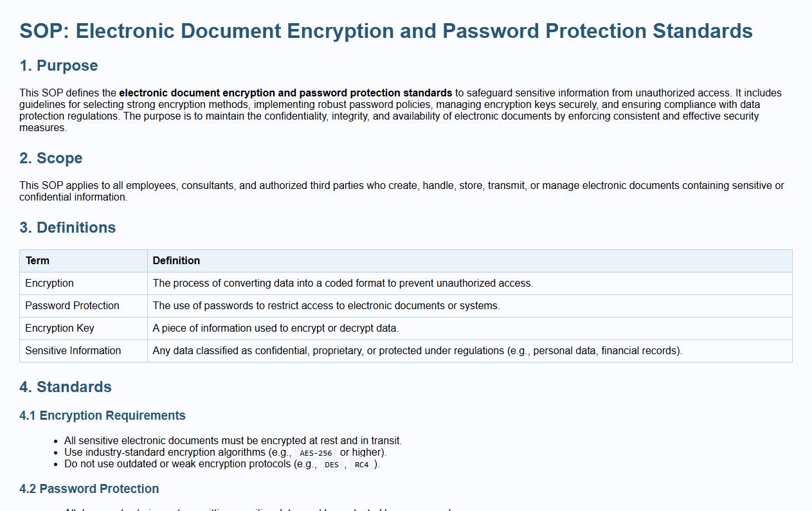The height and width of the screenshot is (511, 812).
Task: Click the "4.2 Password Protection" subheading
Action: point(89,489)
